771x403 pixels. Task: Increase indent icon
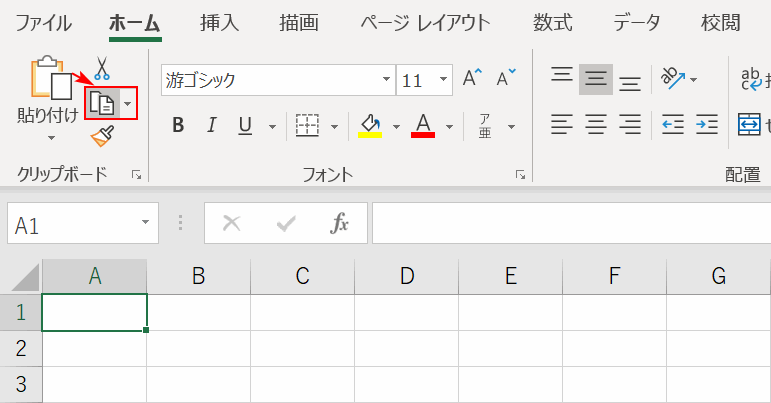tap(707, 124)
